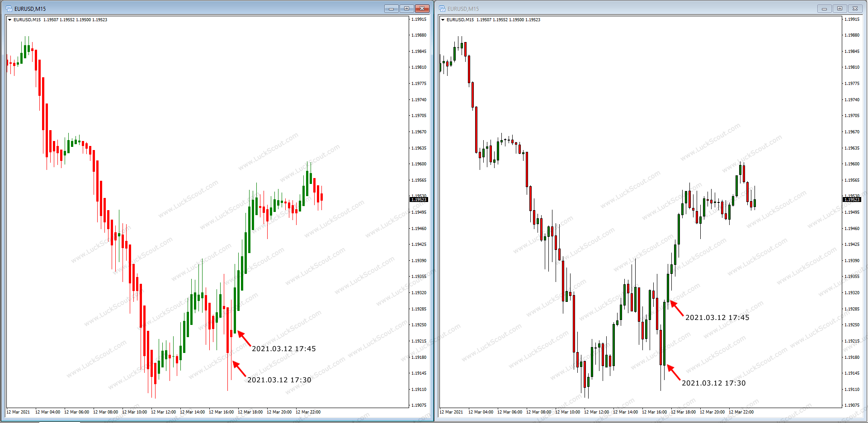Close the right EURUSD,M15 chart window
Image resolution: width=868 pixels, height=423 pixels.
[855, 9]
